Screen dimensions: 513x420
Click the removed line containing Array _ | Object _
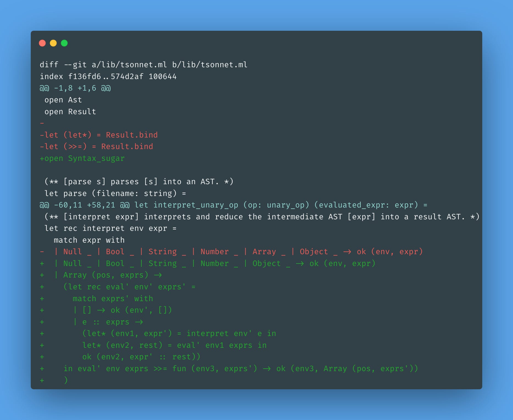(231, 252)
